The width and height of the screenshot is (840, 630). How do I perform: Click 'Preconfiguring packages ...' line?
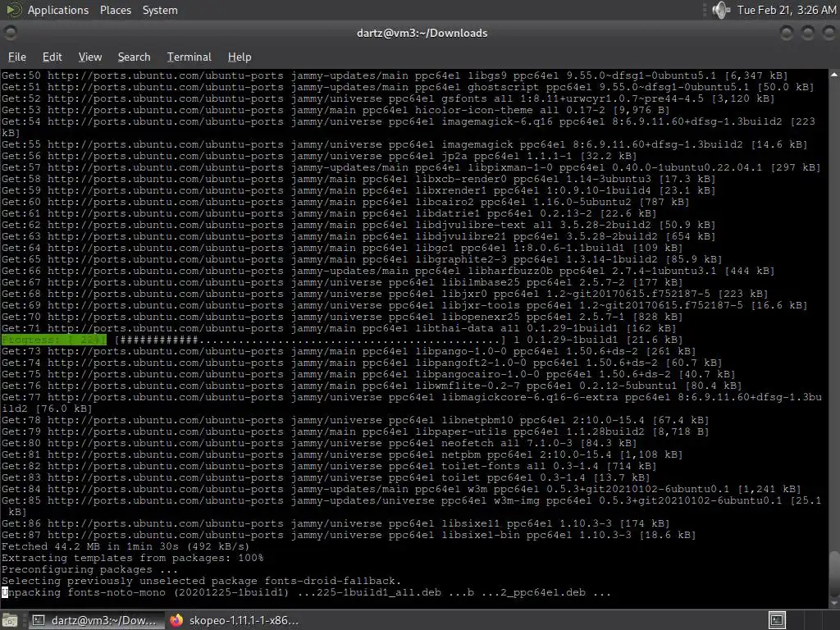pyautogui.click(x=89, y=569)
